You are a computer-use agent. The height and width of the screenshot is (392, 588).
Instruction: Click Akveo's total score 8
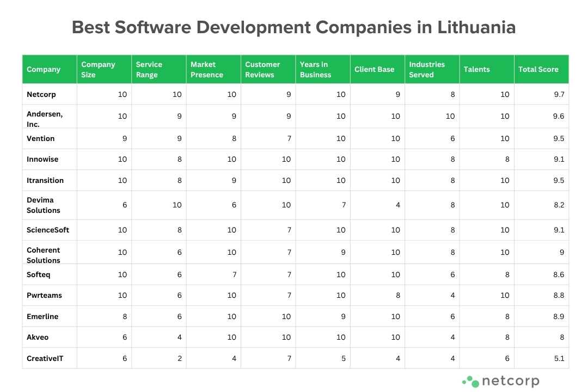pyautogui.click(x=562, y=337)
